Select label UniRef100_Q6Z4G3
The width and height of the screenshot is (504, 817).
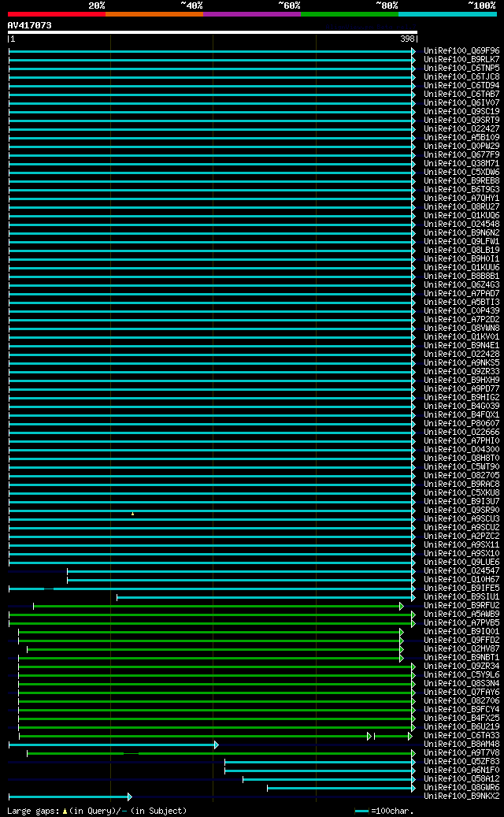[461, 285]
